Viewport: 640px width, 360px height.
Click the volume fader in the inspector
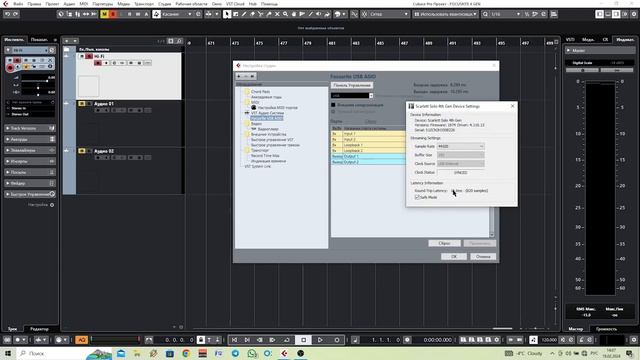38,81
